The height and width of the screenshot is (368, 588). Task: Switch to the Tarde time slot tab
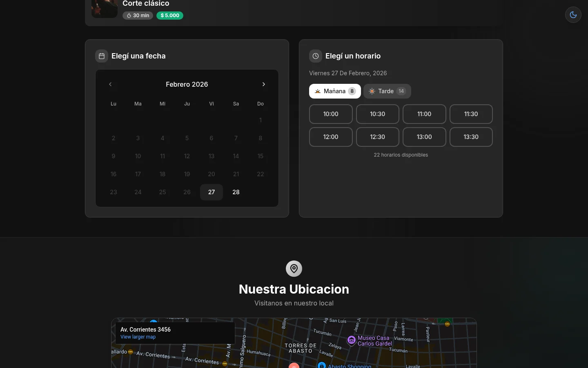pos(387,91)
